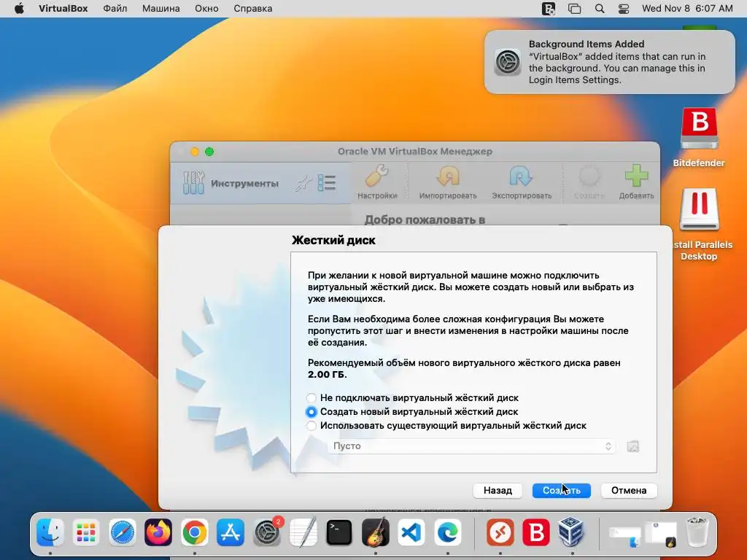The width and height of the screenshot is (747, 560).
Task: Open Google Chrome from the Dock
Action: tap(194, 532)
